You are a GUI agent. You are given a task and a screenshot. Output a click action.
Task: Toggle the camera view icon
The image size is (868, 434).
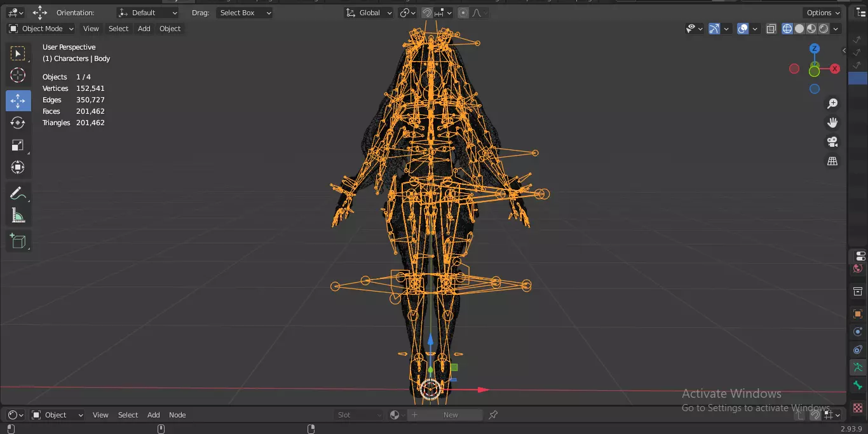tap(832, 142)
